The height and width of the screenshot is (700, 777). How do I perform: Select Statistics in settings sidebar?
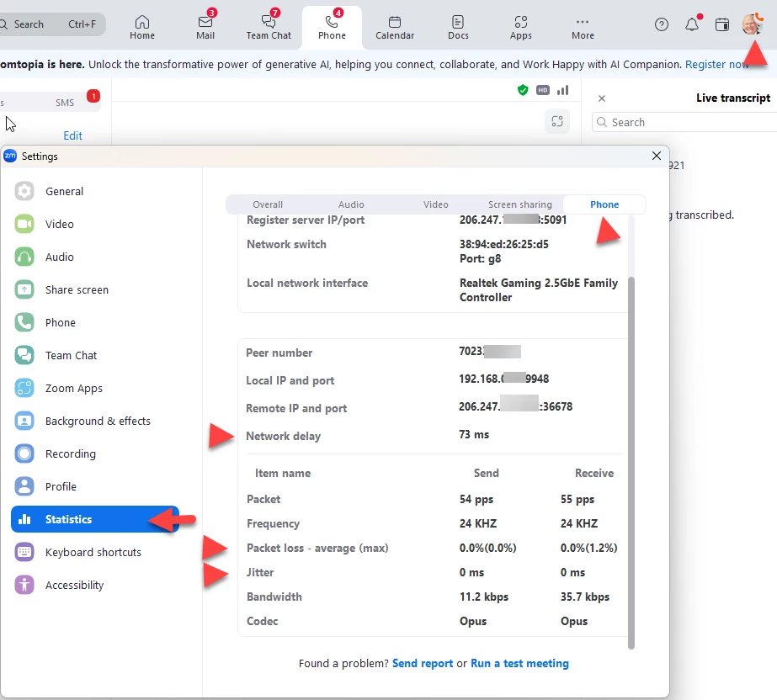[94, 519]
